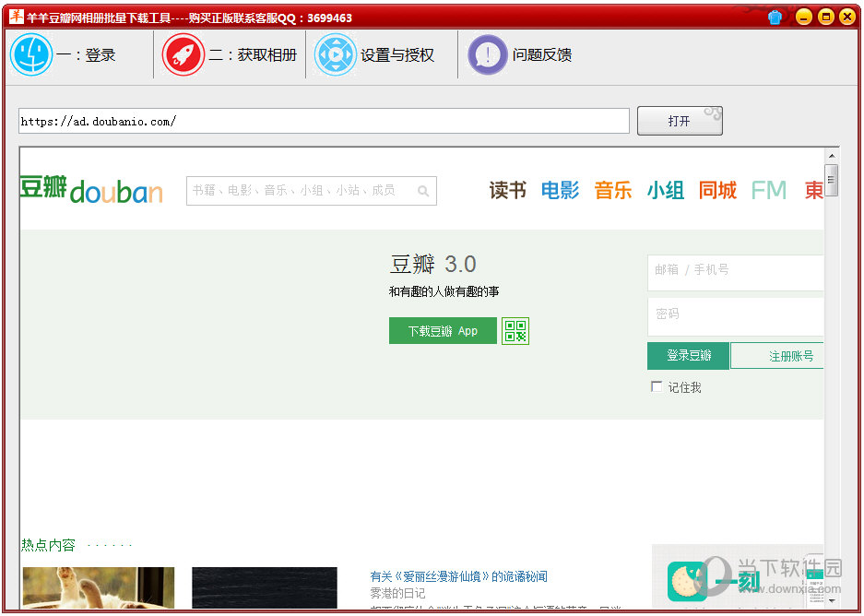Image resolution: width=864 pixels, height=616 pixels.
Task: Click the vertical scrollbar thumb
Action: 832,180
